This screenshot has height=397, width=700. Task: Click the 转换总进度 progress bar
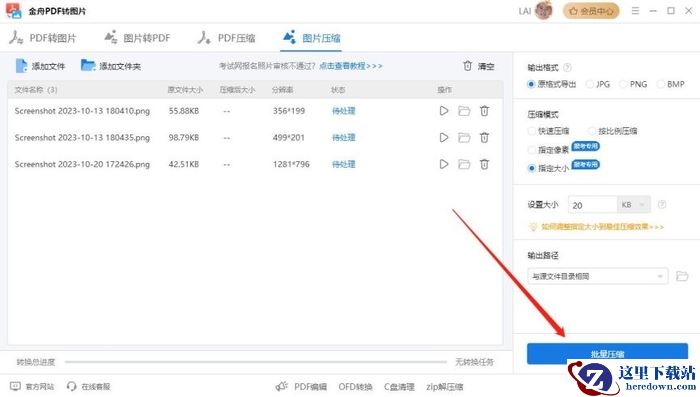pos(255,362)
